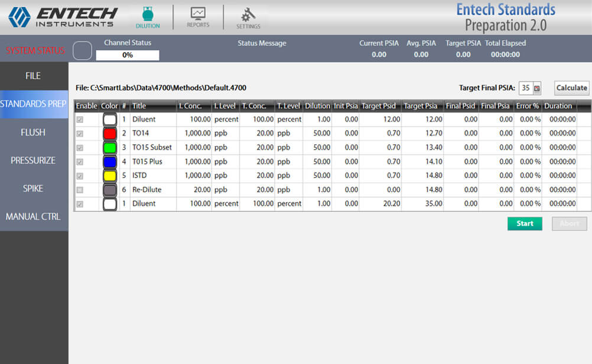Click the Avg. PSIA "0.00" readout

(x=421, y=55)
